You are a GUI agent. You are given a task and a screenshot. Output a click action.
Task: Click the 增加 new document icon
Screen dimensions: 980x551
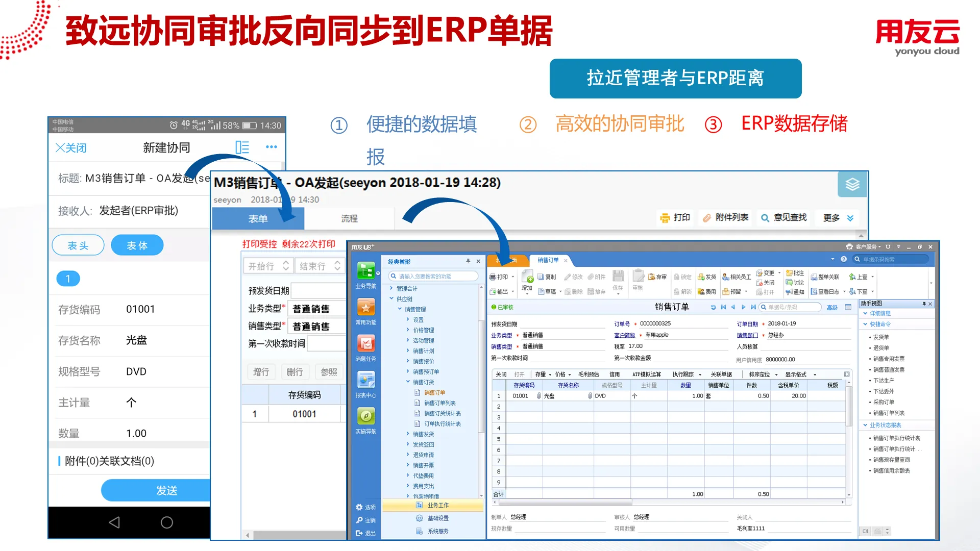pyautogui.click(x=527, y=277)
